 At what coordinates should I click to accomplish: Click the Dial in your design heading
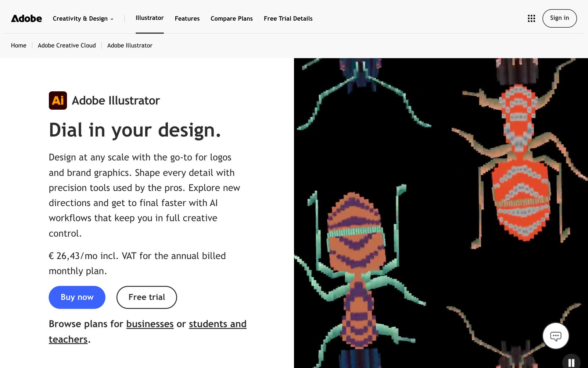click(135, 130)
